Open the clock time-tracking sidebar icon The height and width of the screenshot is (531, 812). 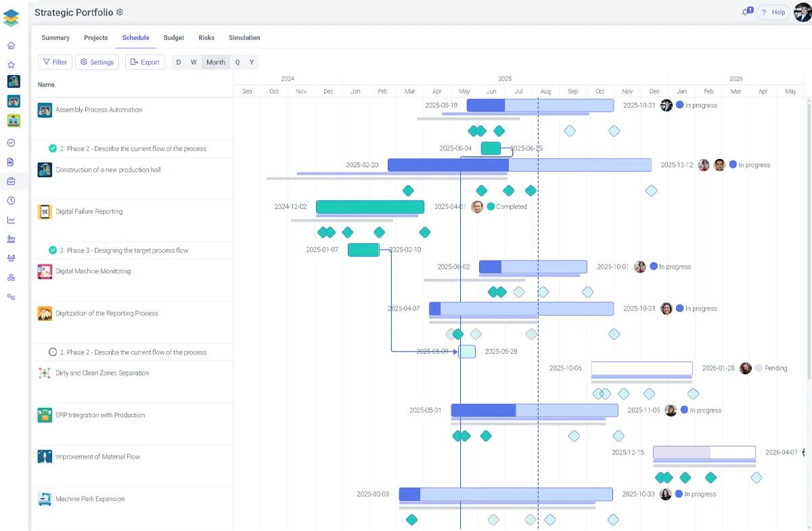pos(11,200)
